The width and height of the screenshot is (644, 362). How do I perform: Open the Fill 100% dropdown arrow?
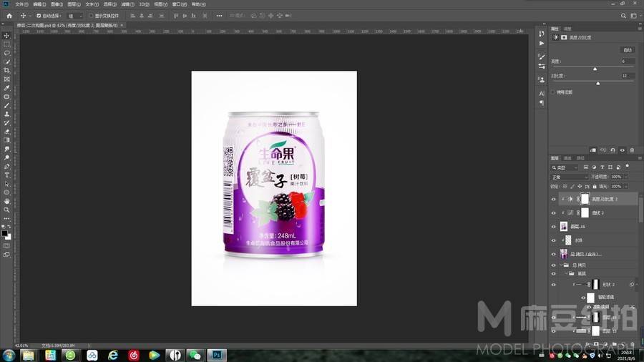pos(626,186)
